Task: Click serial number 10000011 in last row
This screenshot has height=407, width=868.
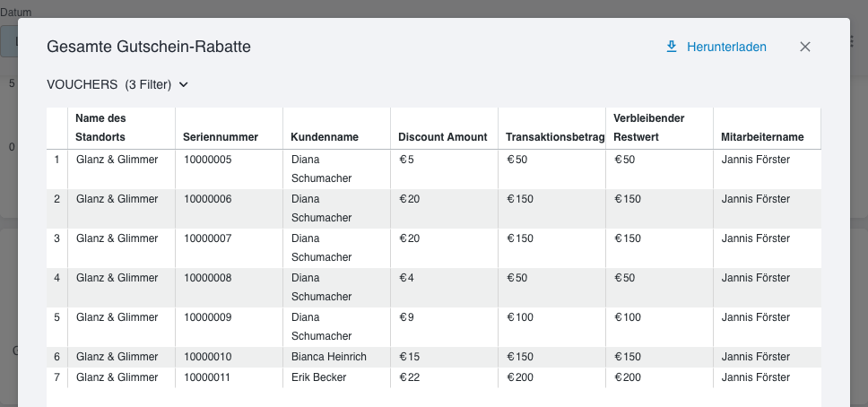Action: [x=208, y=377]
